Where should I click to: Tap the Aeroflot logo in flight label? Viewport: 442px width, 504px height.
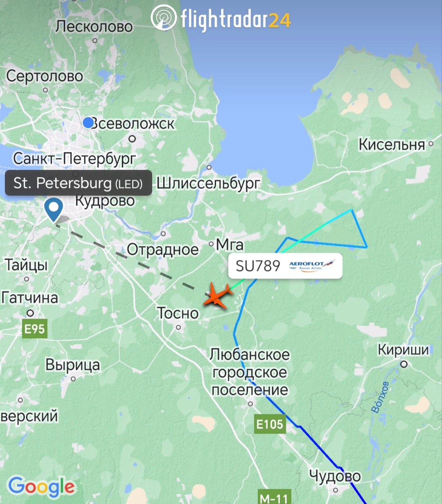pyautogui.click(x=312, y=266)
